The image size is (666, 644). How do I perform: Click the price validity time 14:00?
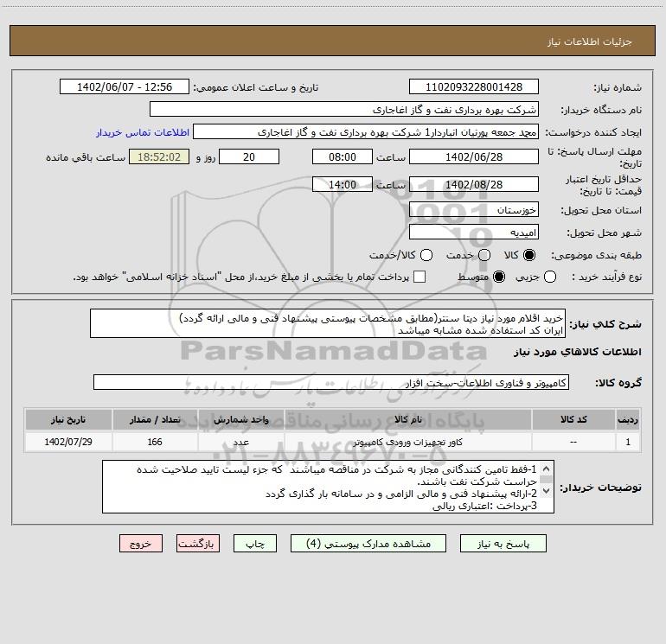tap(343, 184)
